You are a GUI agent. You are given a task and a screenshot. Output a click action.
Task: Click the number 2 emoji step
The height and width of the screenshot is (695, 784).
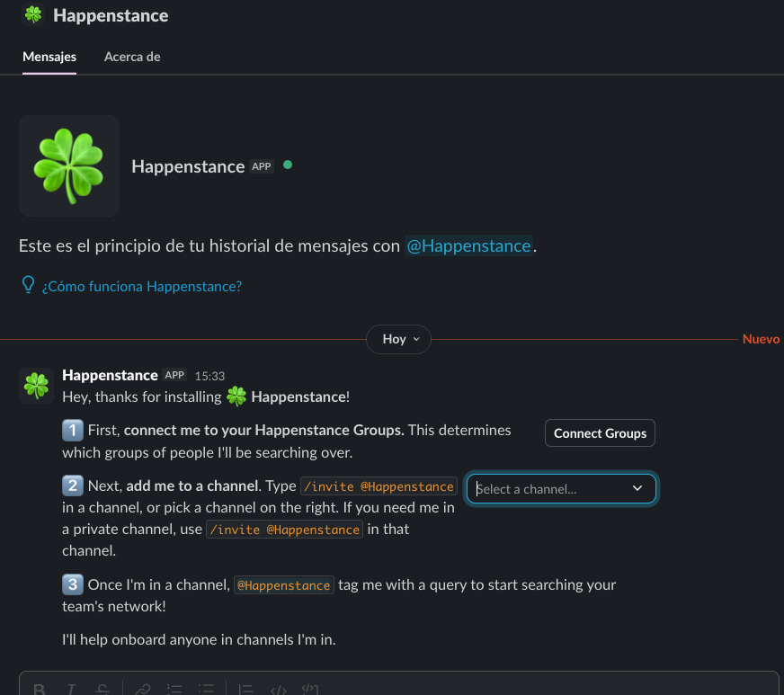pyautogui.click(x=73, y=485)
